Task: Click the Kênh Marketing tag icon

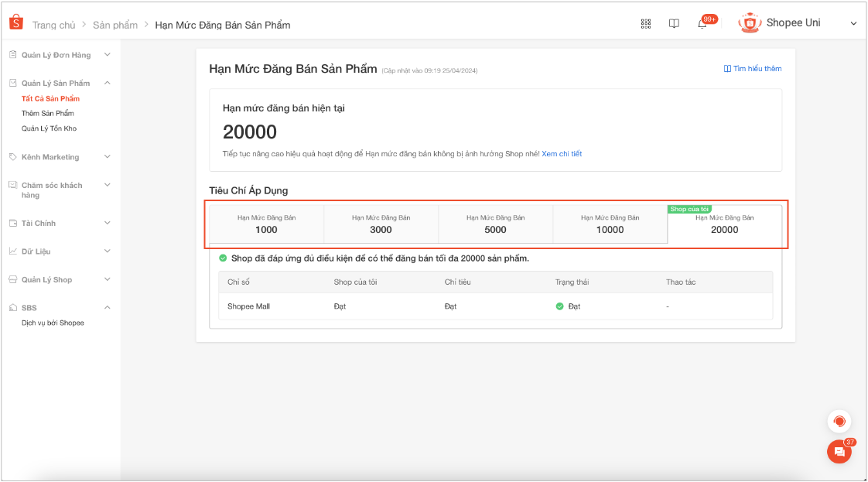Action: (x=12, y=157)
